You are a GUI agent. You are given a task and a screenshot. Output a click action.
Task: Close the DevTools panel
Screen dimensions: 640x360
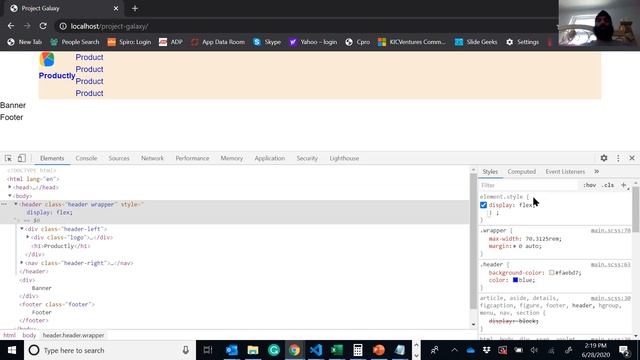632,158
